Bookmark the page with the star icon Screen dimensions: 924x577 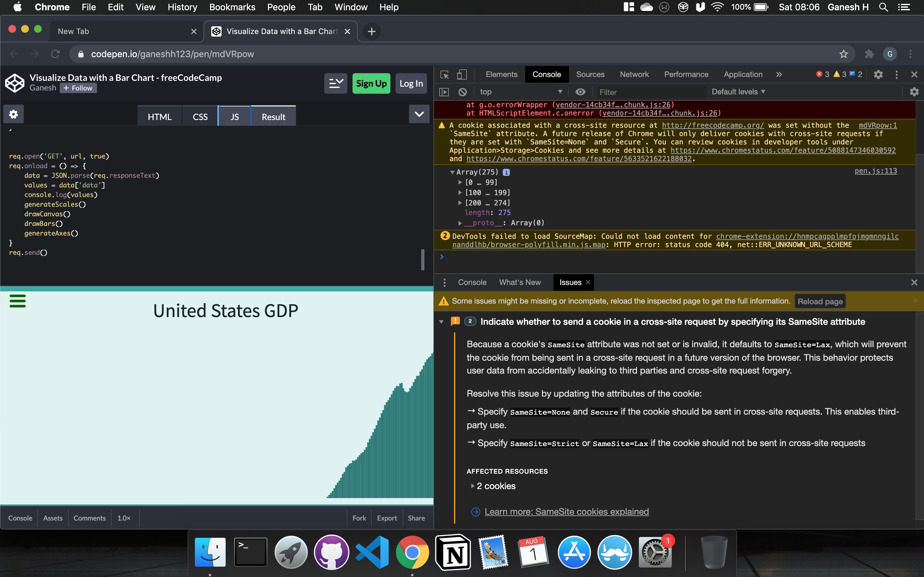tap(843, 54)
